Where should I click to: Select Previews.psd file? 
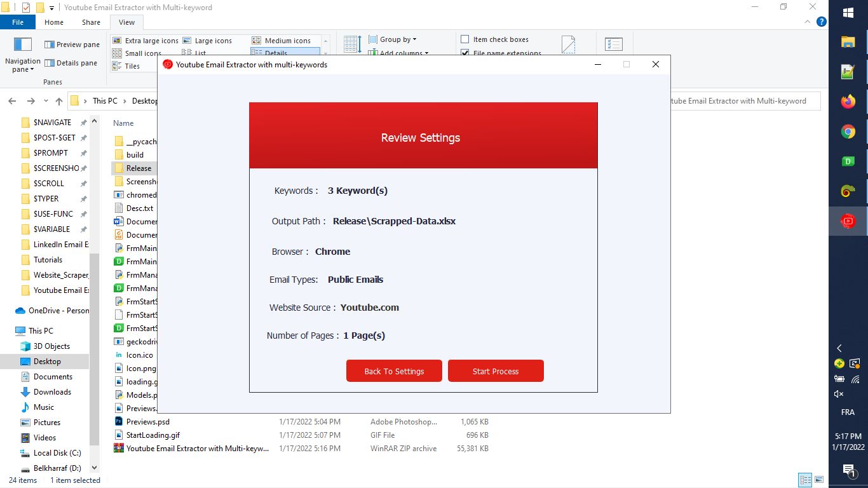pyautogui.click(x=147, y=422)
